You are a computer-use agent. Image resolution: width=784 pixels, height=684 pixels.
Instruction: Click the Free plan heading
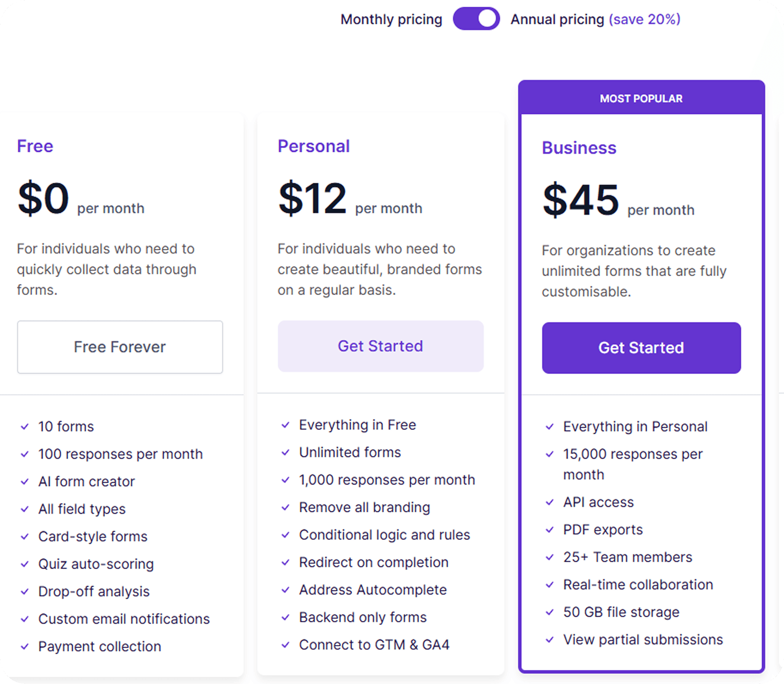click(35, 146)
